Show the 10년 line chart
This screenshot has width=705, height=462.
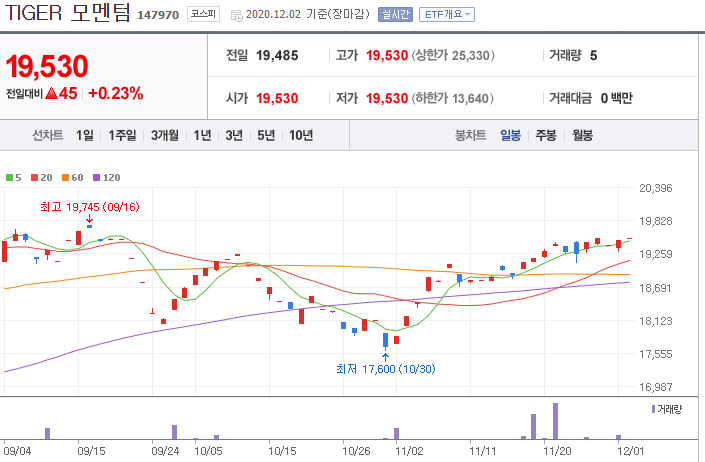tap(301, 135)
